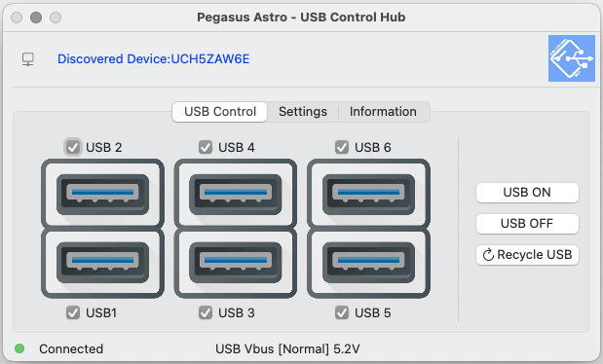Click the USB ON button
603x364 pixels.
click(x=527, y=192)
